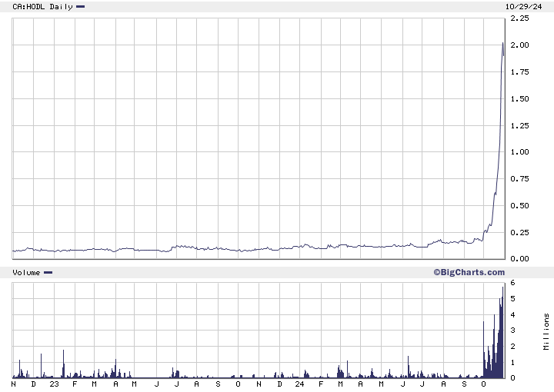Select the 0.50 price axis label
The height and width of the screenshot is (392, 554).
click(x=519, y=205)
